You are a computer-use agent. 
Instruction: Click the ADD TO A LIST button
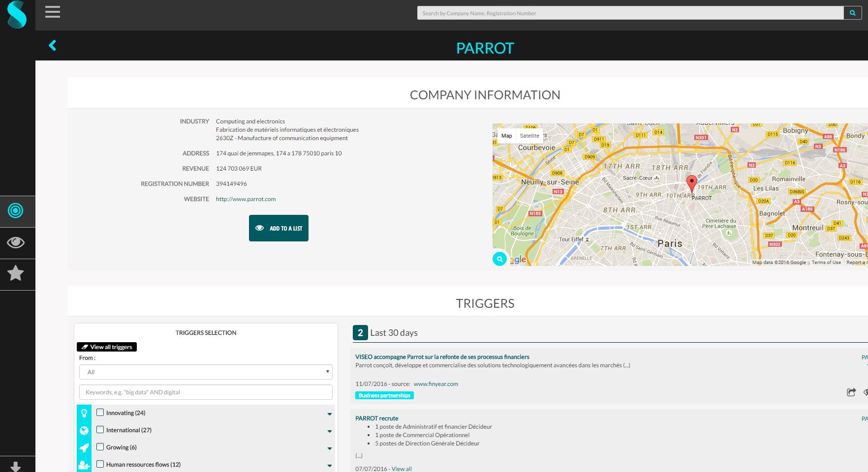coord(279,228)
